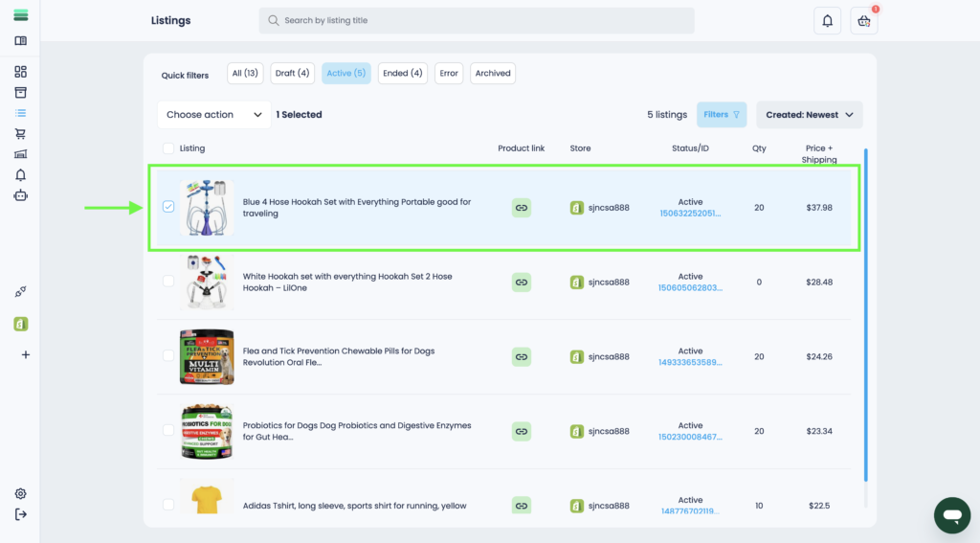Viewport: 980px width, 543px height.
Task: Click the Archived filter button
Action: [x=493, y=74]
